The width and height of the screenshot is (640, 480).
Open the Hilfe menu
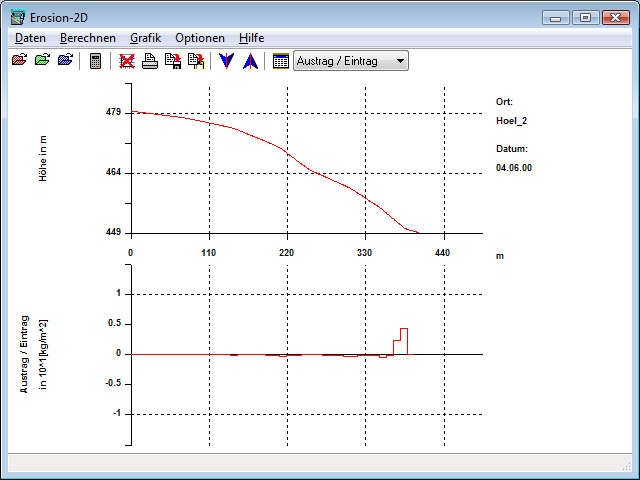click(251, 37)
